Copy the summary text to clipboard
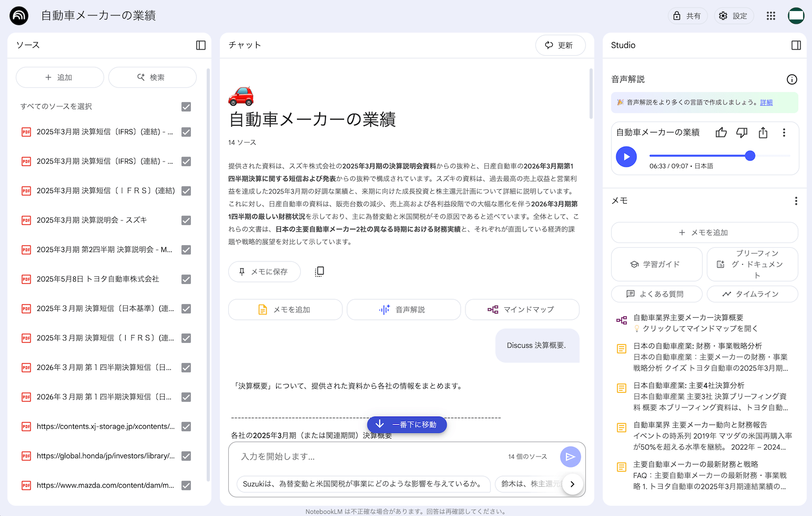Screen dimensions: 812x516 click(x=319, y=271)
